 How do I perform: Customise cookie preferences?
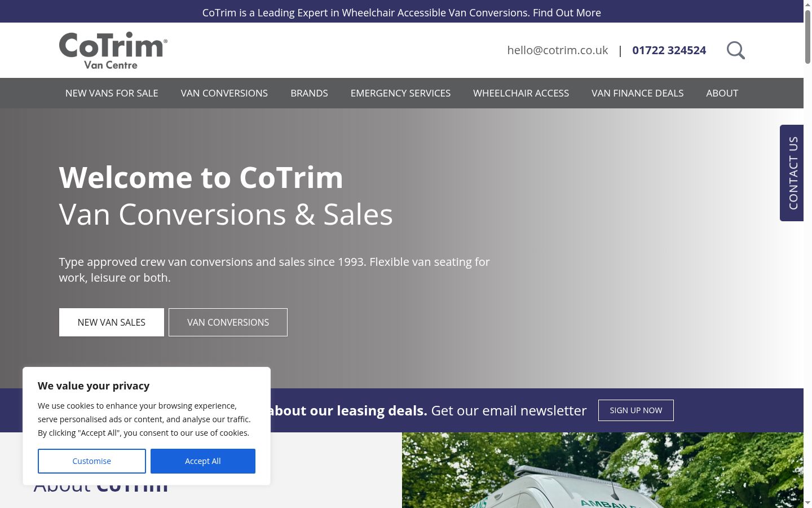click(92, 461)
